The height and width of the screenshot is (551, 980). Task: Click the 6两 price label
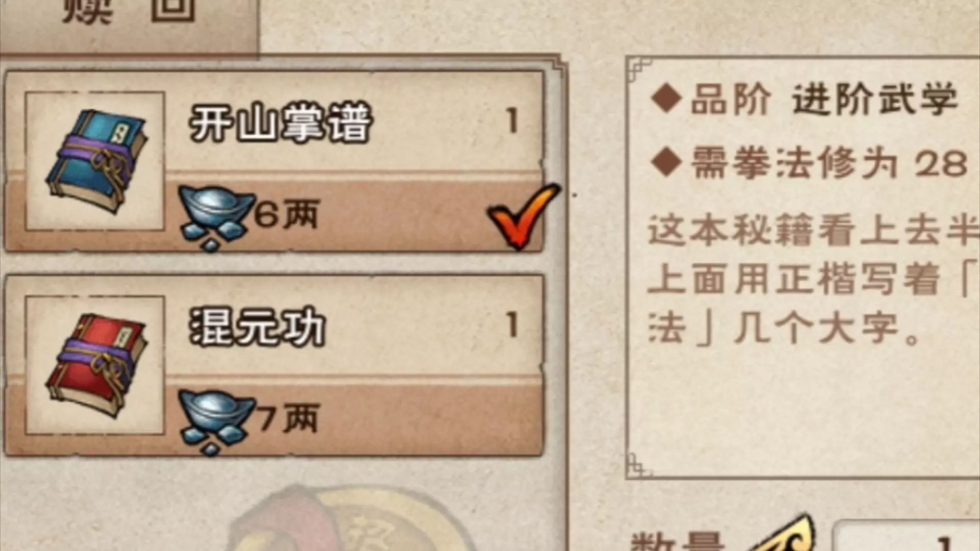(286, 214)
